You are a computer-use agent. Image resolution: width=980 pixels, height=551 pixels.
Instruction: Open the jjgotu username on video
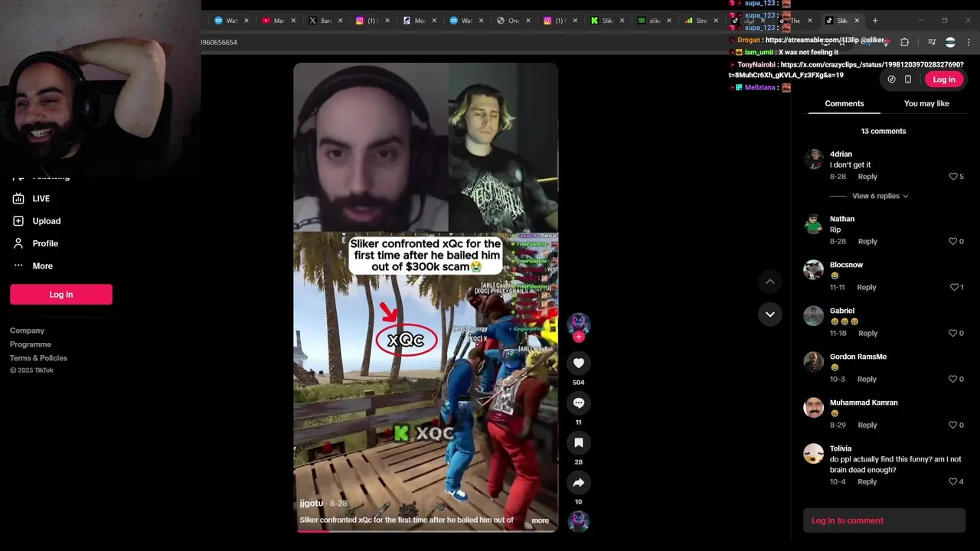(312, 503)
